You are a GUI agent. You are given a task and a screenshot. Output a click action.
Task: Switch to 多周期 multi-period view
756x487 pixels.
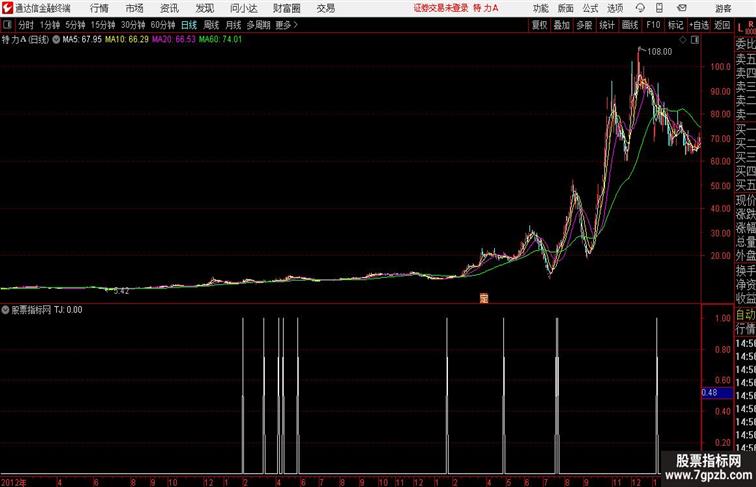[x=258, y=25]
